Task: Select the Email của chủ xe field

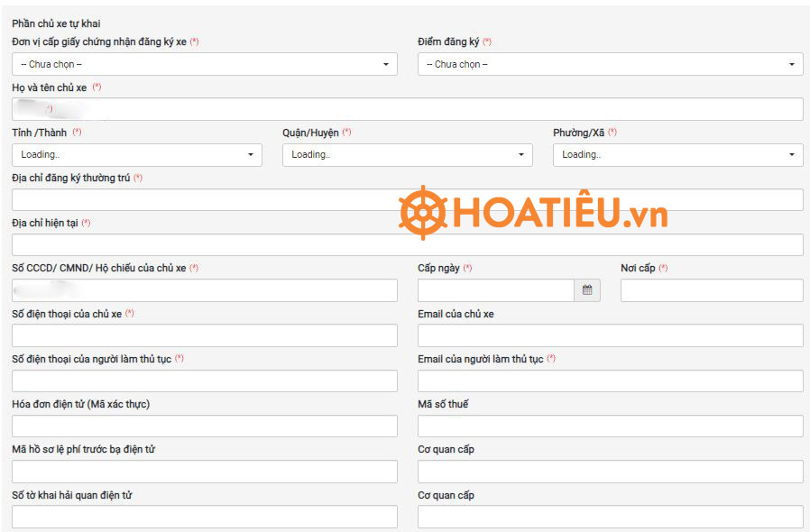Action: tap(610, 335)
